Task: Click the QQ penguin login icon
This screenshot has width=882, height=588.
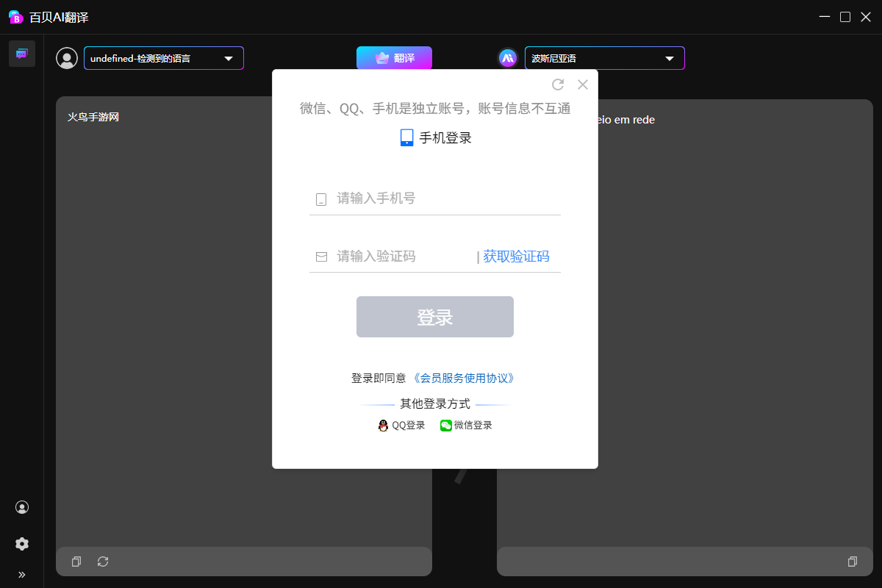Action: click(x=383, y=426)
